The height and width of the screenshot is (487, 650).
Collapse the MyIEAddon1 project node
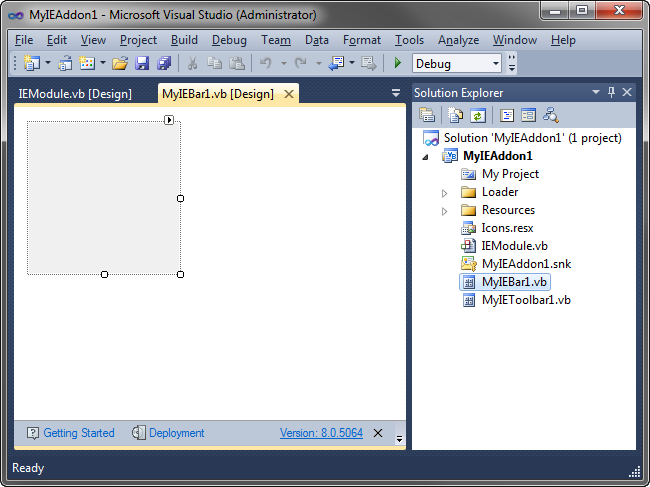(425, 157)
